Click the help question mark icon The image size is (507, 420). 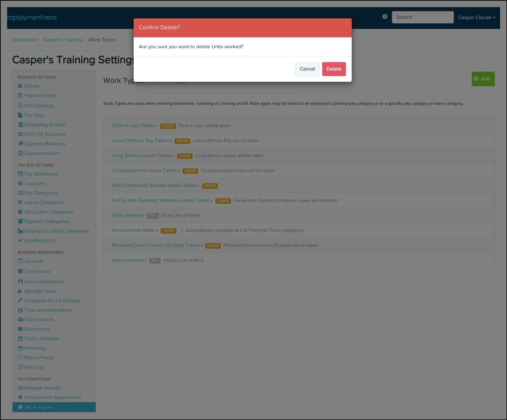[384, 16]
